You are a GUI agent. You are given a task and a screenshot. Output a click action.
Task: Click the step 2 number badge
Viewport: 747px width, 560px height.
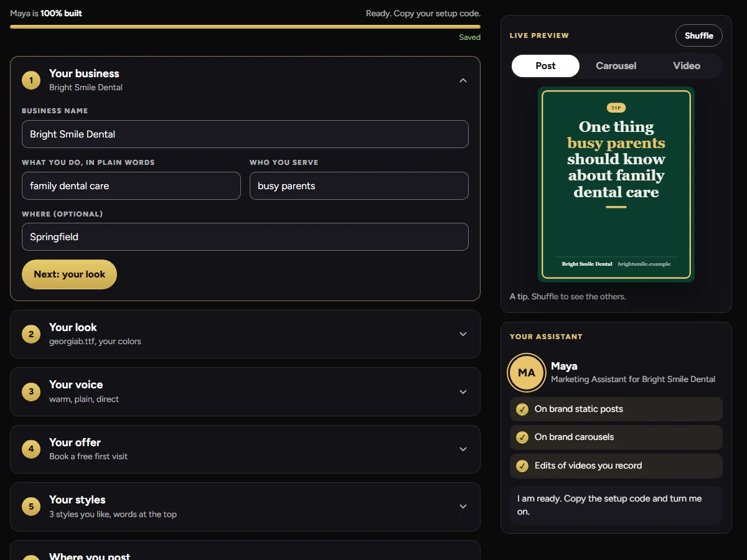coord(31,334)
